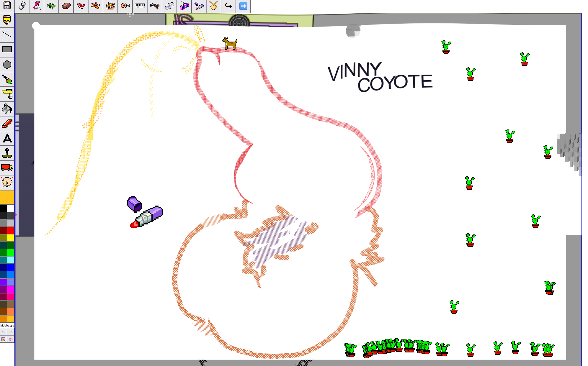Go to next palette with right arrow
The image size is (588, 366).
(x=11, y=332)
